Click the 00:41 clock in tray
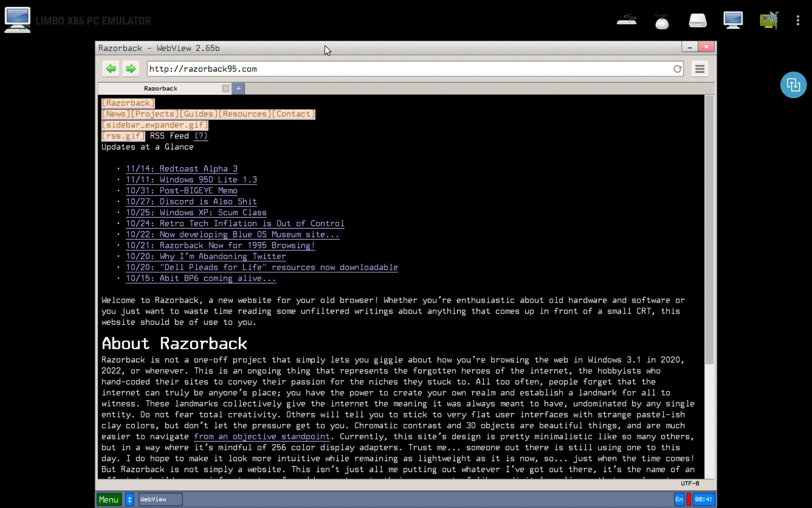This screenshot has width=812, height=508. (703, 500)
